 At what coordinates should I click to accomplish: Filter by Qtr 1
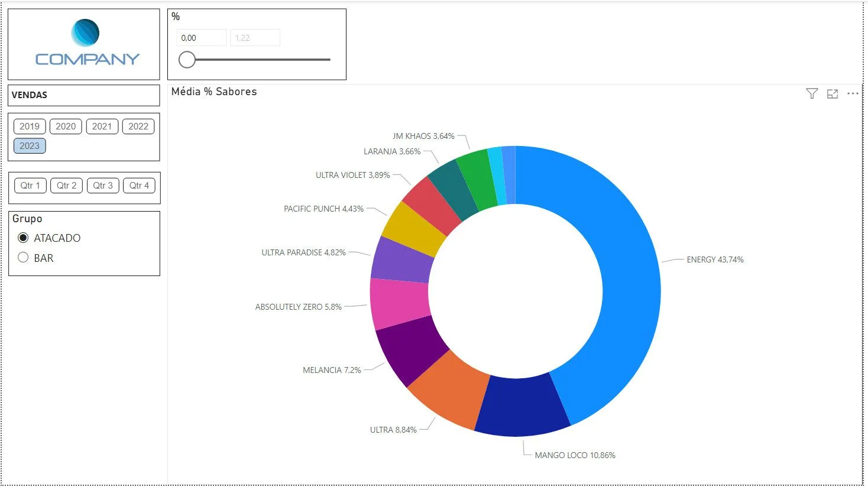click(30, 186)
